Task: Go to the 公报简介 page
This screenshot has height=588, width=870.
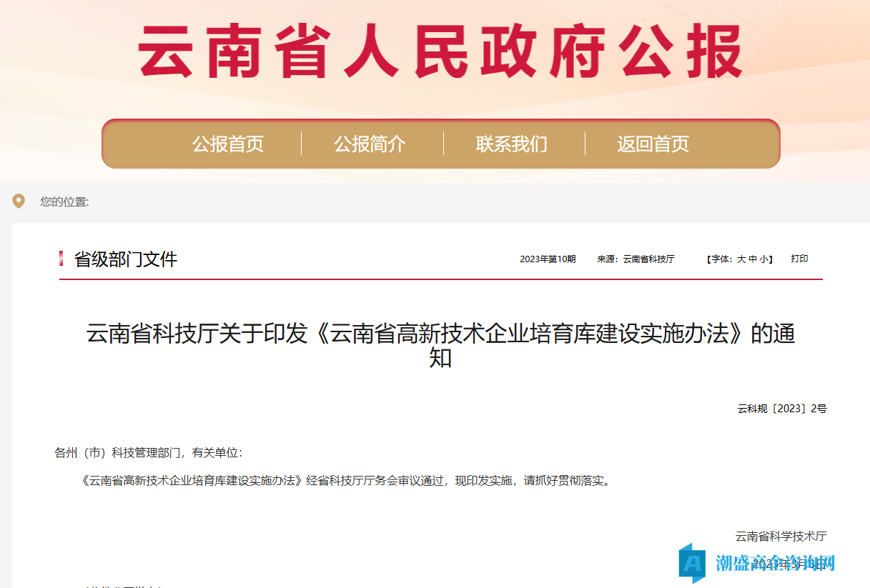Action: click(x=370, y=144)
